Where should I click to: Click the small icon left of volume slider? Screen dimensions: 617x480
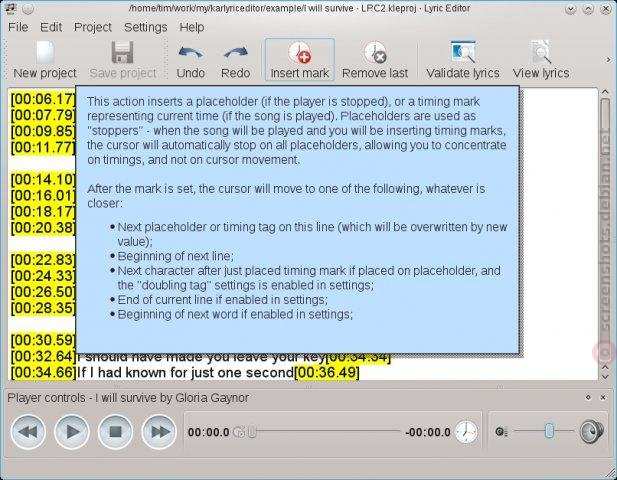pyautogui.click(x=501, y=432)
